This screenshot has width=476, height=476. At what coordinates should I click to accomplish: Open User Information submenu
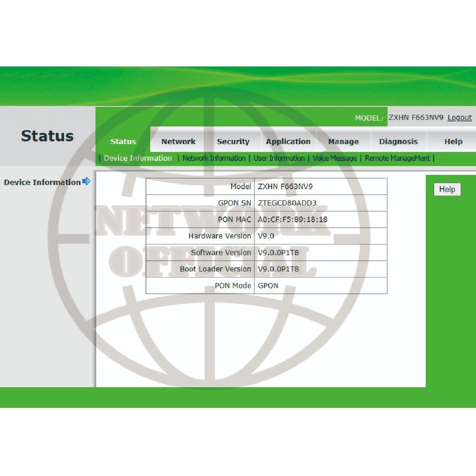[279, 158]
